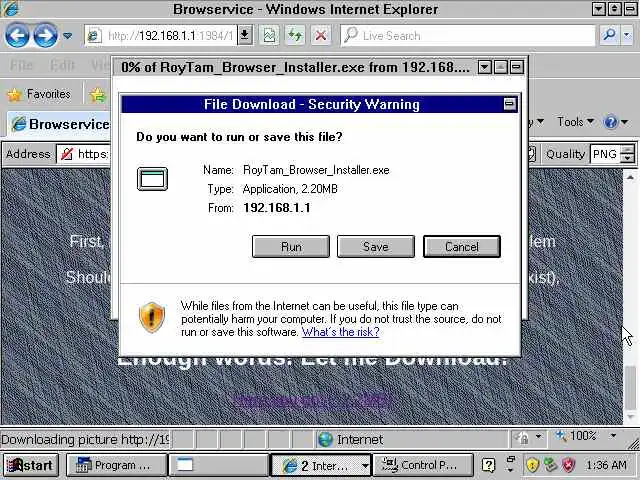Click the red shield alert tray icon
The width and height of the screenshot is (640, 480).
(x=569, y=465)
